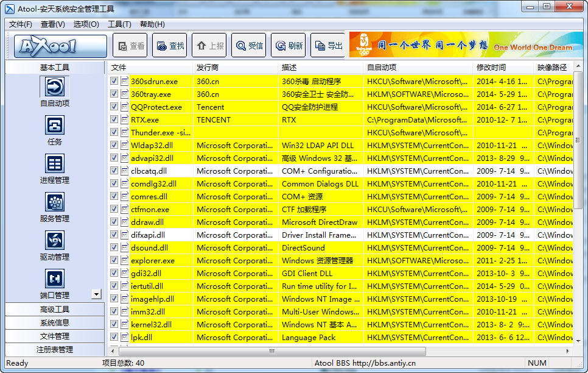The image size is (588, 373).
Task: Click file icon of ddraw.dll row
Action: 125,222
